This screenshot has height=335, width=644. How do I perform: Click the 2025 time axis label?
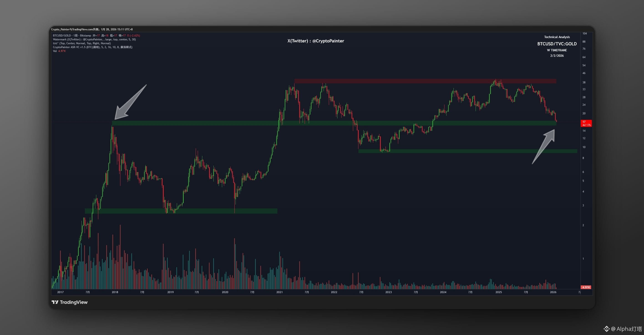click(499, 292)
